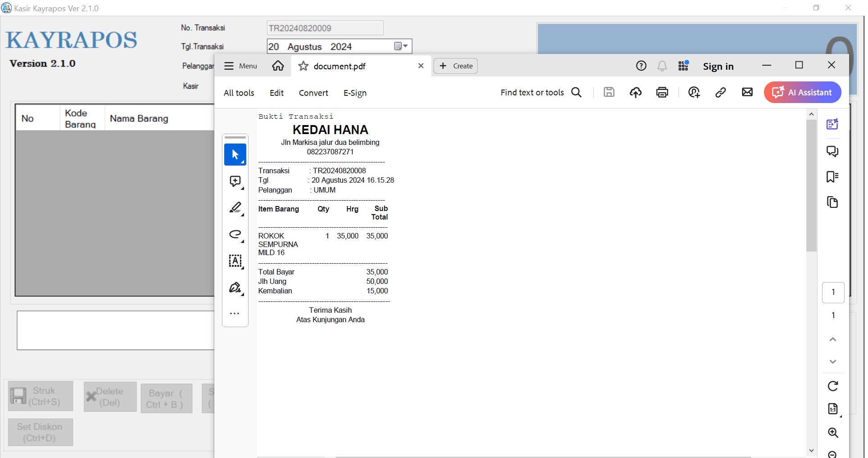
Task: Open notifications bell icon
Action: [662, 66]
